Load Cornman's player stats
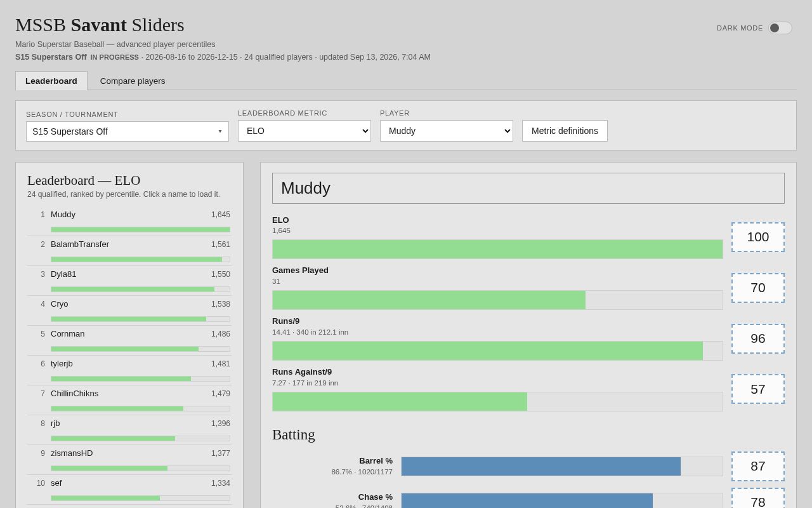The height and width of the screenshot is (508, 812). [68, 334]
